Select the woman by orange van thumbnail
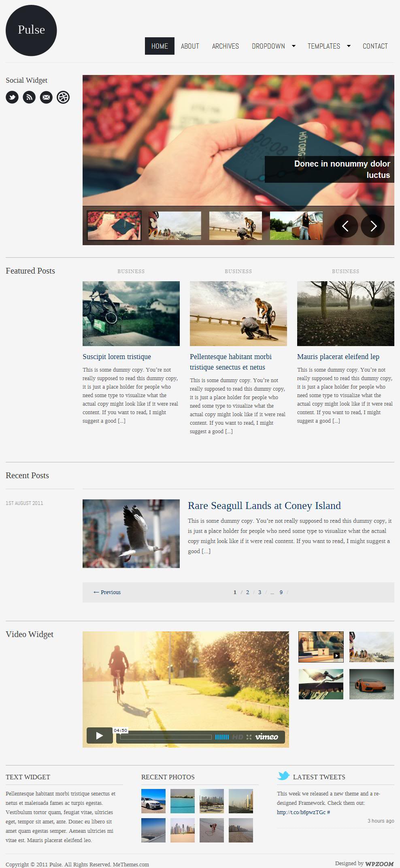The width and height of the screenshot is (400, 868). click(x=296, y=226)
